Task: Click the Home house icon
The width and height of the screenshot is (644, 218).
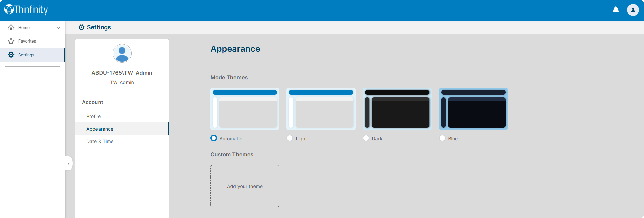Action: click(11, 27)
